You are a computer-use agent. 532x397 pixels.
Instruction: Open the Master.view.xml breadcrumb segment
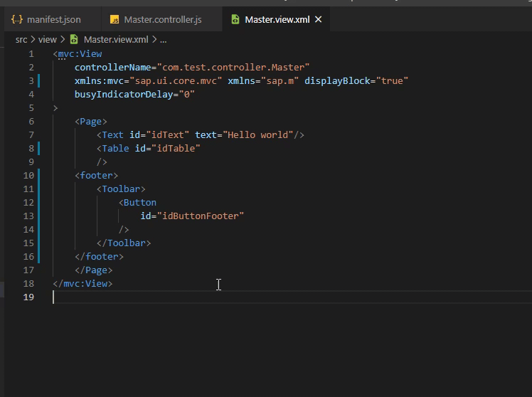click(x=116, y=40)
